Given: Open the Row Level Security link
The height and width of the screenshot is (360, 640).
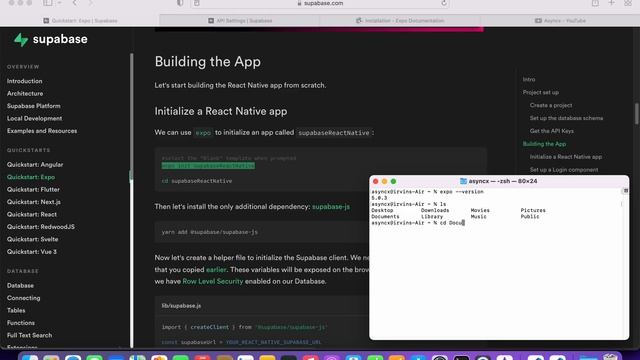Looking at the screenshot, I should (213, 282).
